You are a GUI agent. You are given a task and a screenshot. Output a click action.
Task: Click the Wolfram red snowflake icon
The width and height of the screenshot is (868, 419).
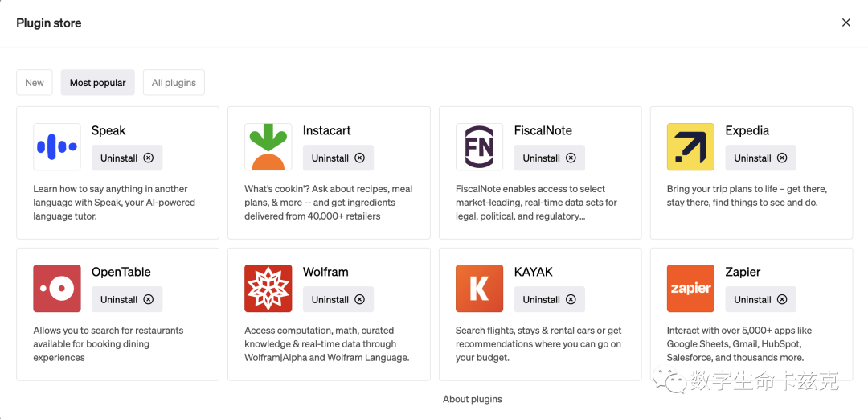point(268,288)
